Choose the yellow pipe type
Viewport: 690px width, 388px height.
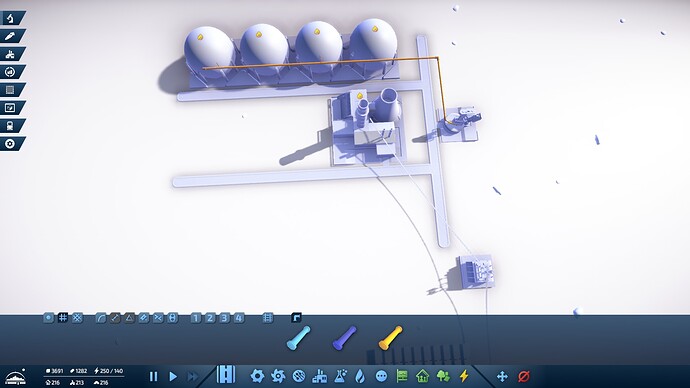(x=390, y=338)
